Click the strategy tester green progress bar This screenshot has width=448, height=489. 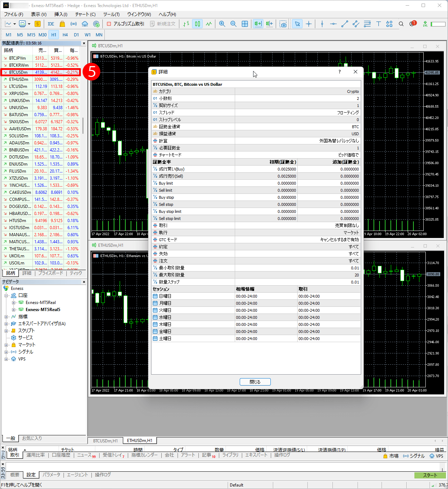tap(430, 475)
